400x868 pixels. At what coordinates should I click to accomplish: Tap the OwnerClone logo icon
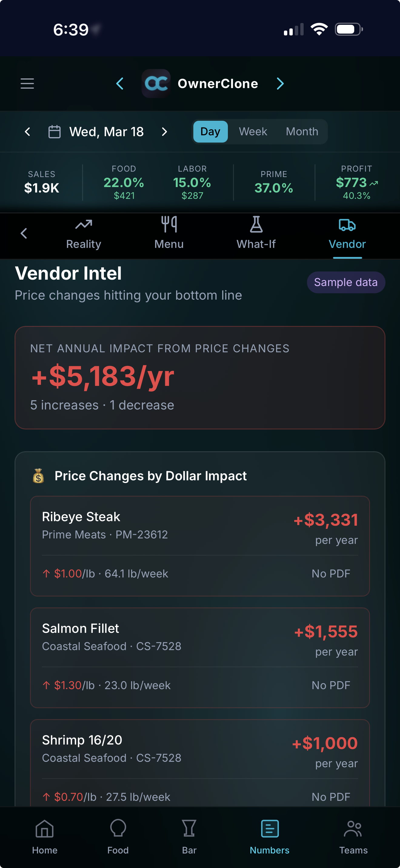tap(156, 84)
